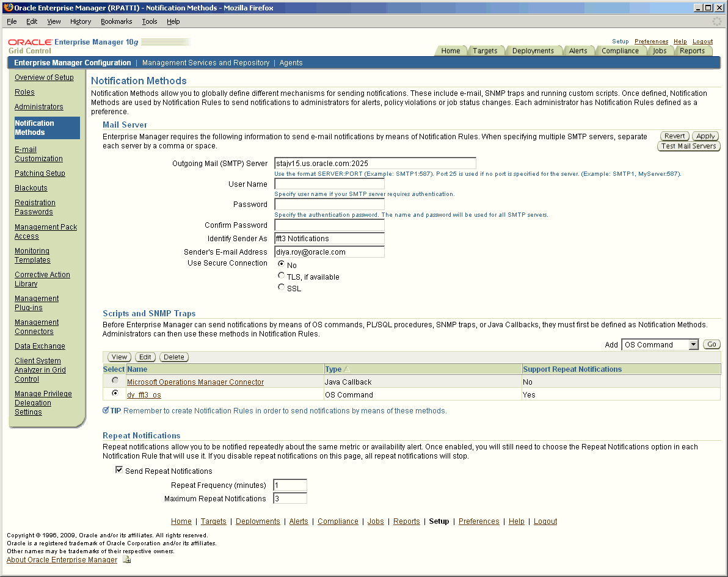The image size is (728, 577).
Task: Open Management Services and Repository subtab
Action: [206, 63]
